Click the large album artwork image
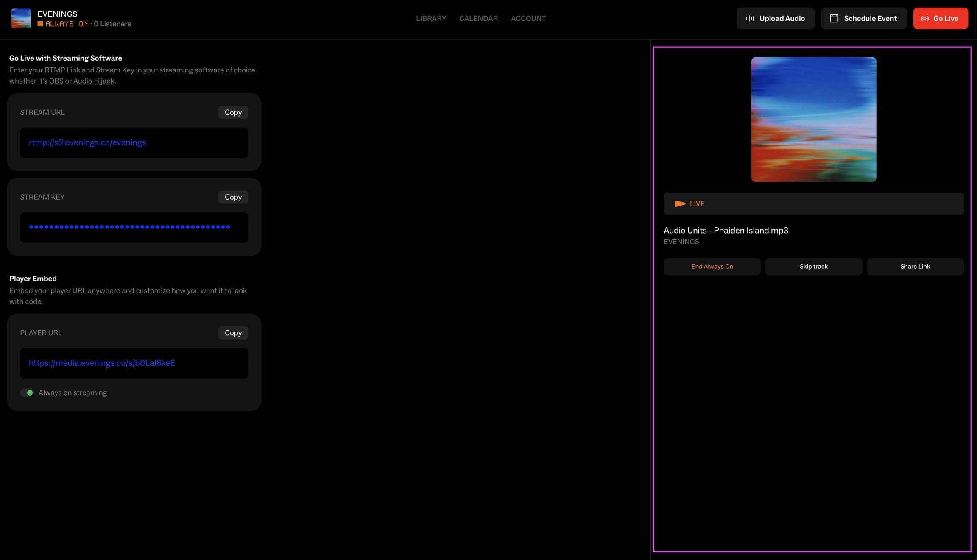The width and height of the screenshot is (977, 560). pos(814,120)
